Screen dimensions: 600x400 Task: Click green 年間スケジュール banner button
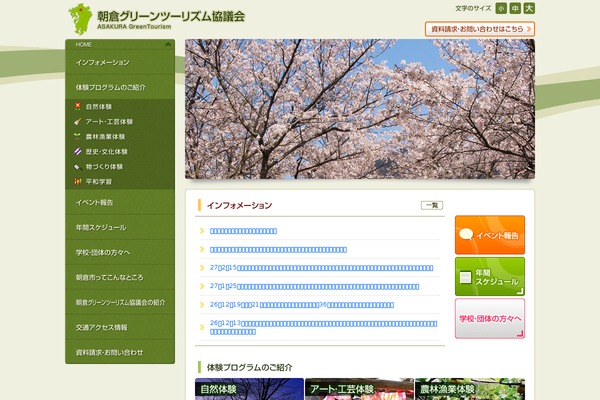490,276
